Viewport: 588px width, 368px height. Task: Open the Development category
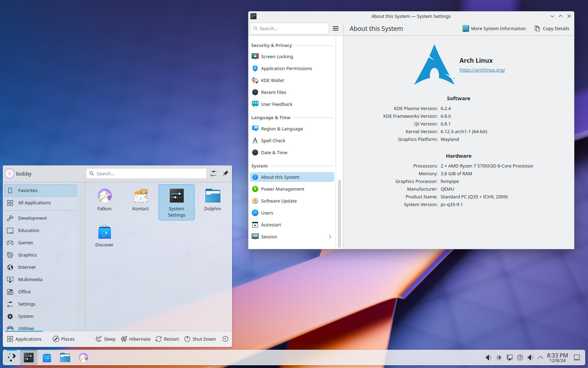41,218
